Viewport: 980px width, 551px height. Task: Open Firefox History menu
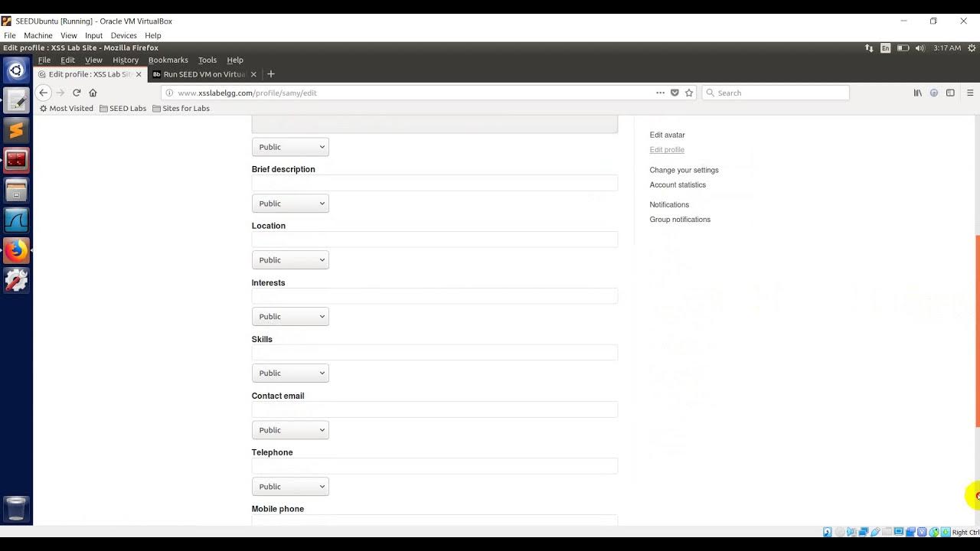click(126, 60)
